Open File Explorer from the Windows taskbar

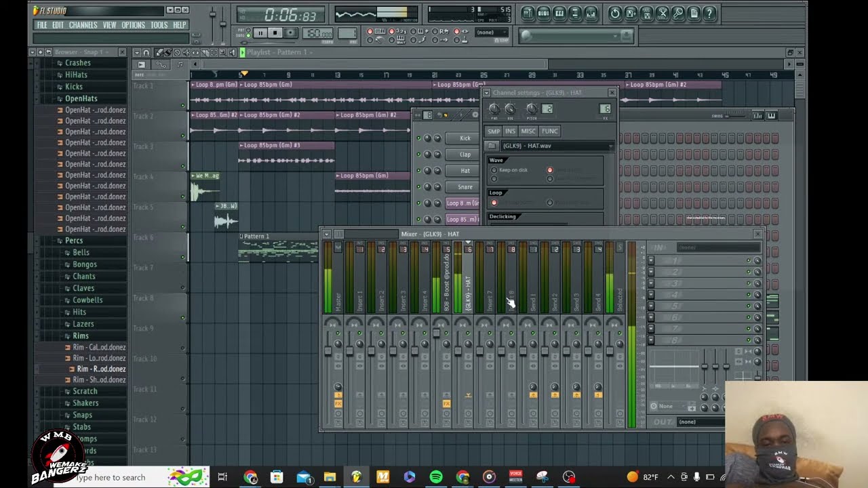(x=330, y=477)
